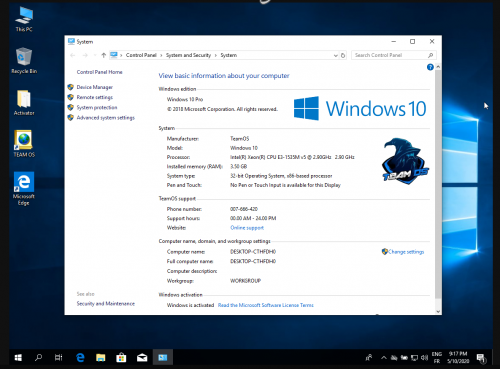Open Remote settings
Screen dimensions: 500x369
point(95,97)
